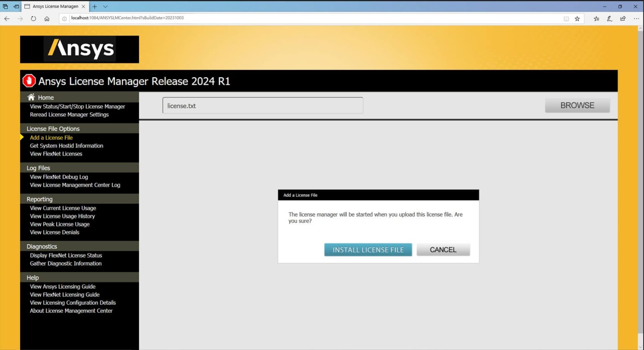Image resolution: width=644 pixels, height=350 pixels.
Task: Open View FlexNet Debug Log
Action: 59,177
